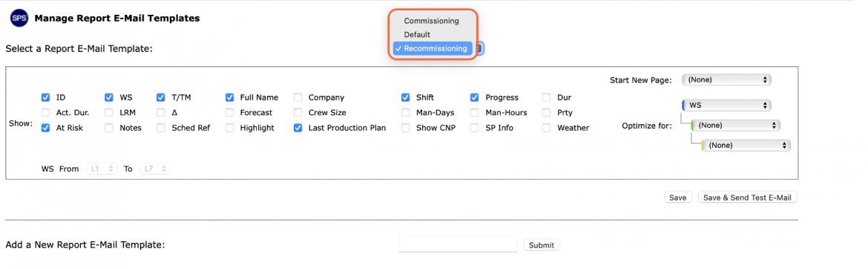The height and width of the screenshot is (269, 868).
Task: Enable the Notes checkbox
Action: pos(109,128)
